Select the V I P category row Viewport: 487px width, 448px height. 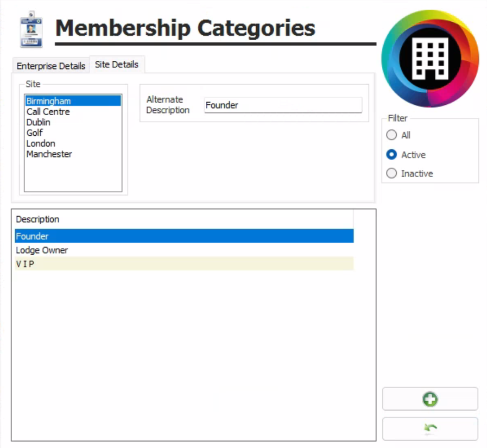(x=184, y=263)
